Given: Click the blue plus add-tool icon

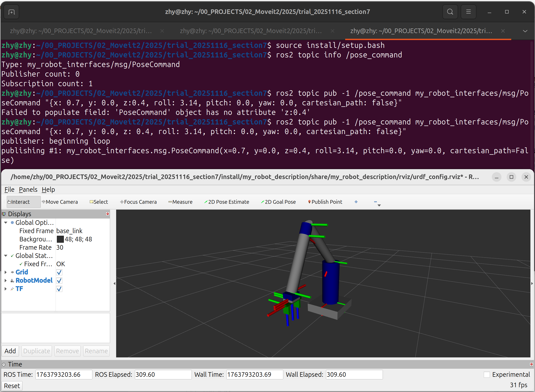Looking at the screenshot, I should click(356, 202).
